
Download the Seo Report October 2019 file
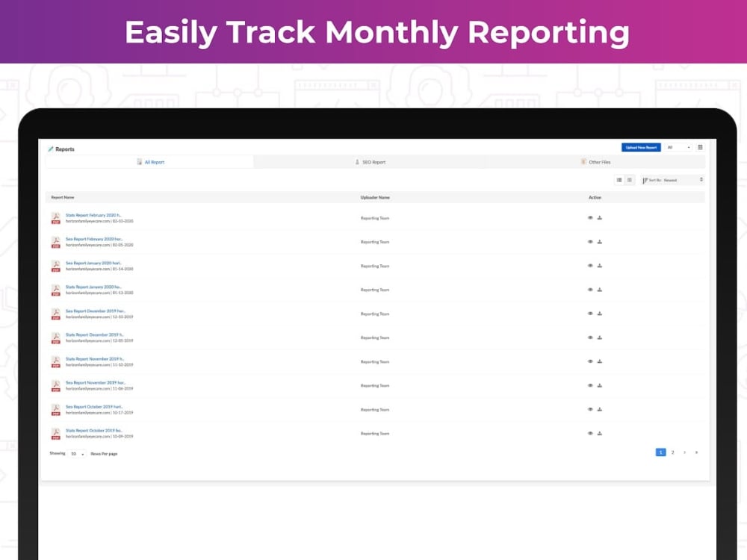[599, 409]
